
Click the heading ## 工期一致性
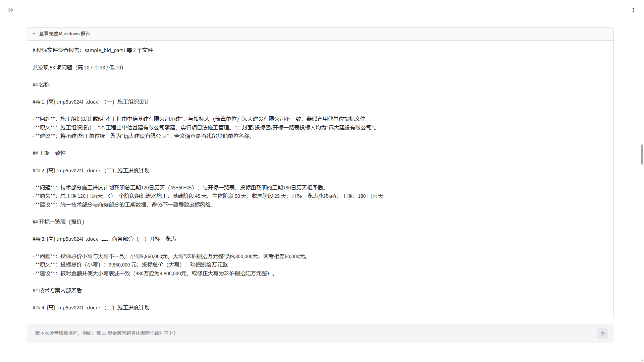point(49,153)
